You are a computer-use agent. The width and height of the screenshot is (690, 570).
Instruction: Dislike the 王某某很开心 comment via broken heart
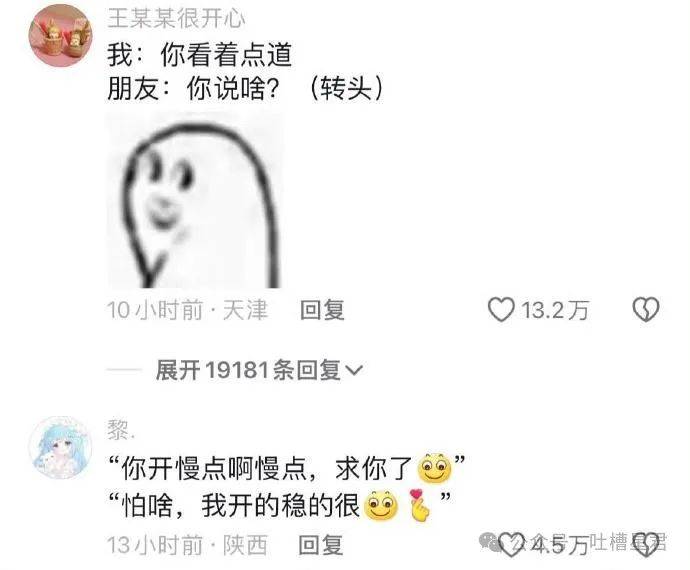pos(646,309)
